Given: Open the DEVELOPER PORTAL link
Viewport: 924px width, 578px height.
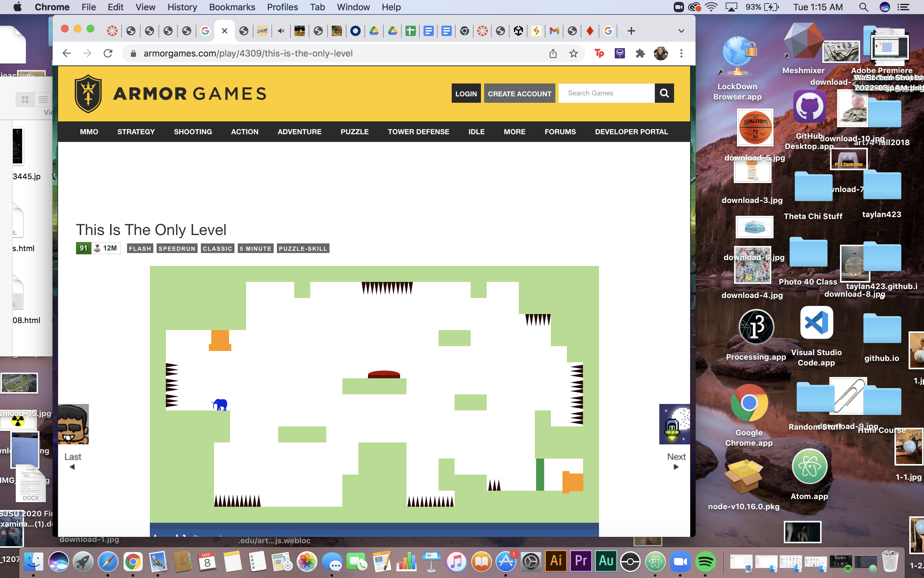Looking at the screenshot, I should coord(631,132).
